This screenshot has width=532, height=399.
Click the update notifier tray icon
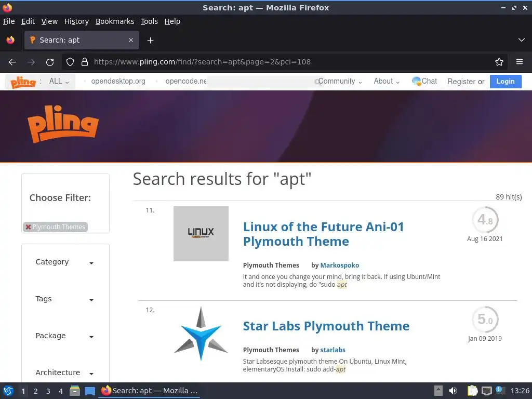coord(499,390)
